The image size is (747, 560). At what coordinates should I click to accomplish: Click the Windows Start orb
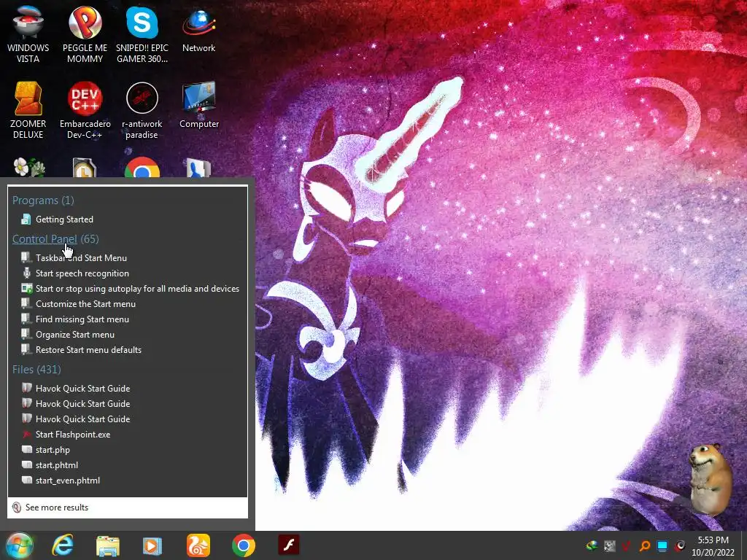(20, 545)
